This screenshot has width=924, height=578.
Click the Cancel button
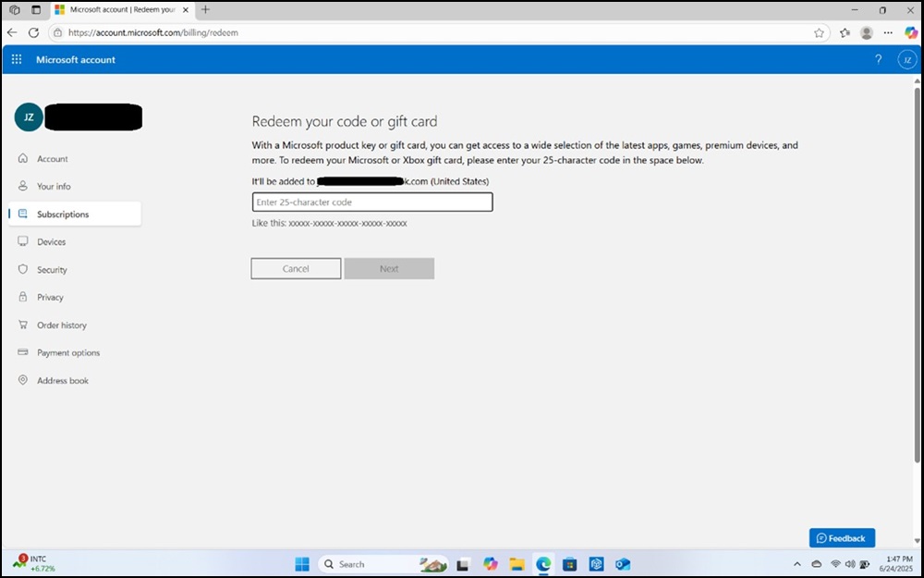click(296, 268)
